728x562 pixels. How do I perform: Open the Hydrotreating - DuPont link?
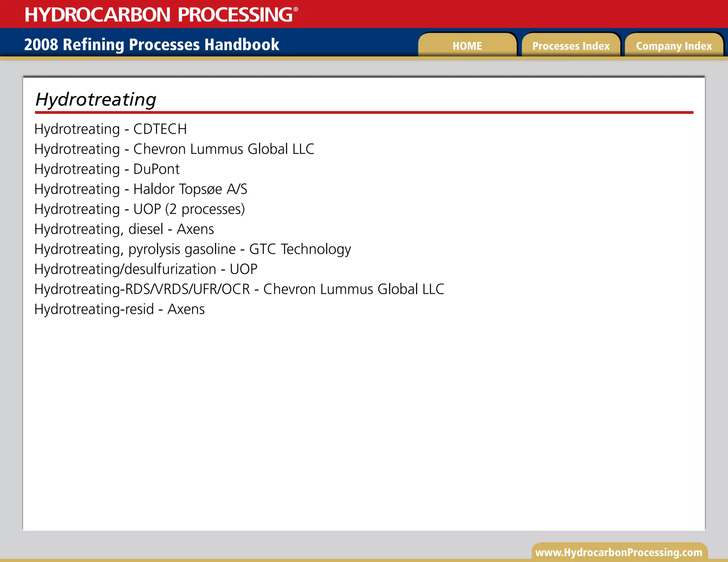click(107, 169)
